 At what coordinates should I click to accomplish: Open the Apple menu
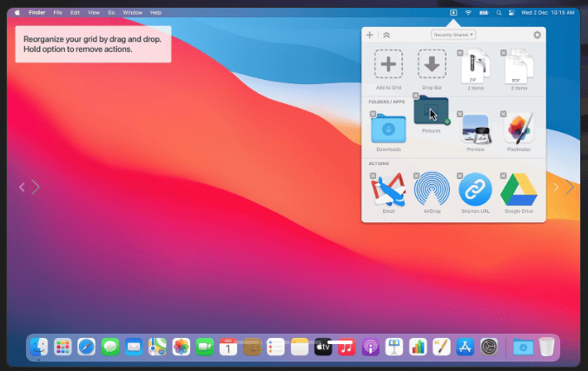(x=17, y=13)
